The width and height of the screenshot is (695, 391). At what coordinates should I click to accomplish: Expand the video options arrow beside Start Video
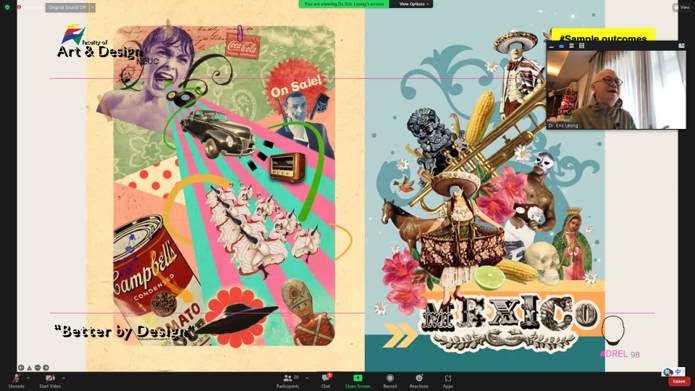pyautogui.click(x=63, y=378)
